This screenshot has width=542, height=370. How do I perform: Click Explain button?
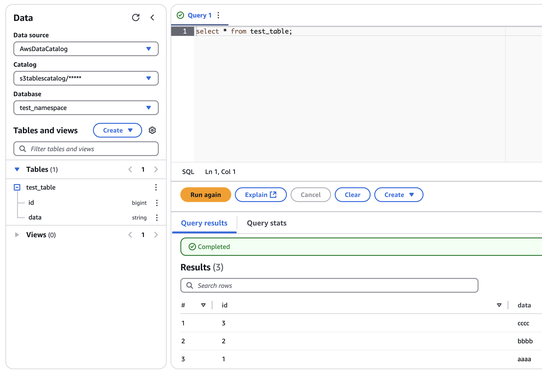click(x=261, y=195)
